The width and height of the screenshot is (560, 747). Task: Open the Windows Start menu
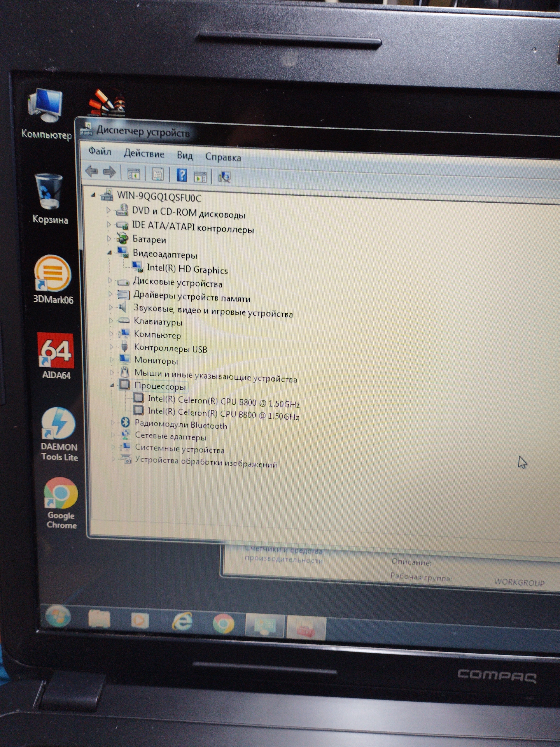pyautogui.click(x=58, y=616)
